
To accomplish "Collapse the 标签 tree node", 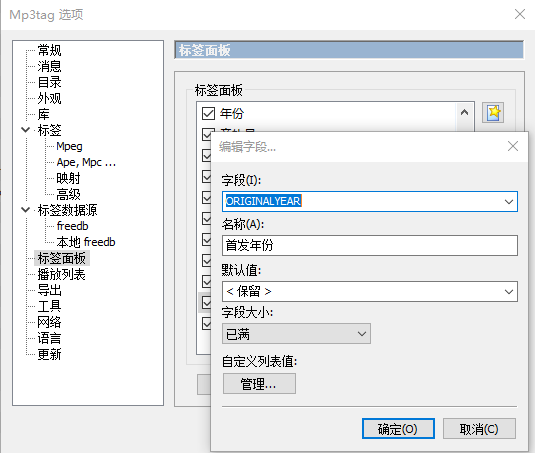I will point(26,130).
